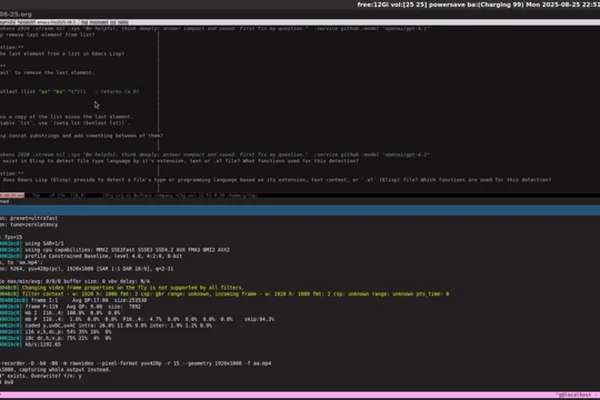Screen dimensions: 600x400
Task: Click the 'using SAR=1/1' terminal line
Action: click(x=32, y=243)
